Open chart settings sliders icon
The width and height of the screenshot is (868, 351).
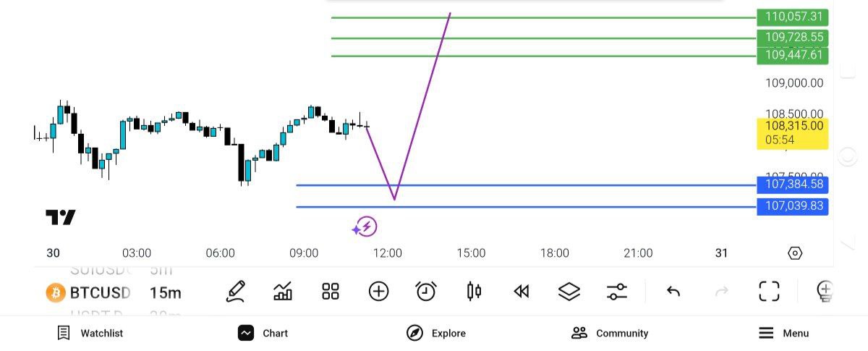click(617, 292)
